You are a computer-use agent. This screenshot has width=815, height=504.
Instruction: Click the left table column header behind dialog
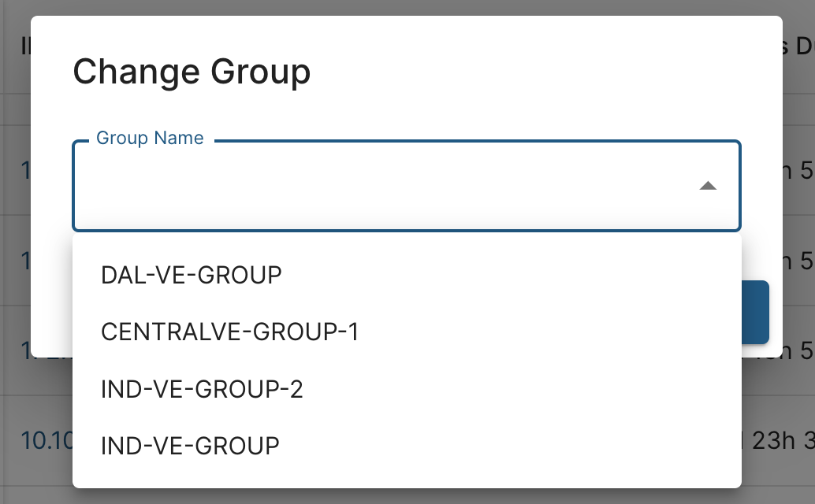[22, 47]
